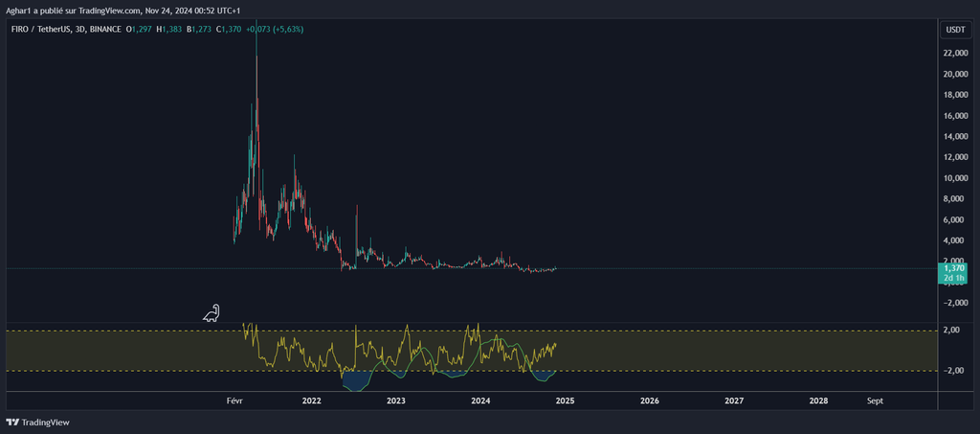Click the Close value C1,370
Image resolution: width=980 pixels, height=434 pixels.
click(x=229, y=29)
